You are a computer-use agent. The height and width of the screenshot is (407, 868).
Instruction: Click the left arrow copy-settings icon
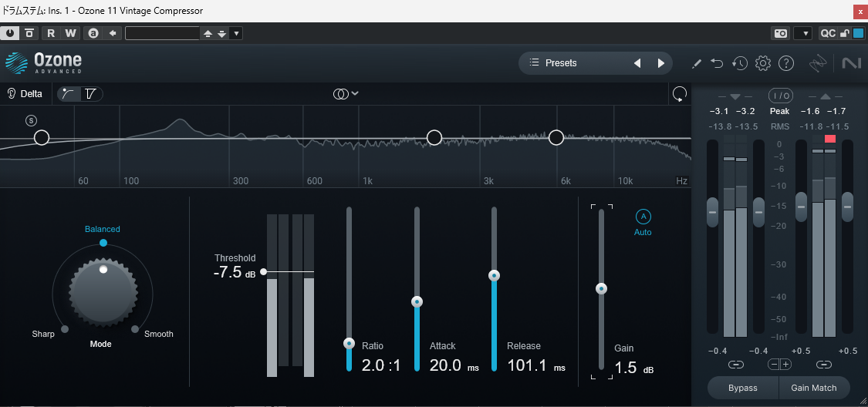113,33
